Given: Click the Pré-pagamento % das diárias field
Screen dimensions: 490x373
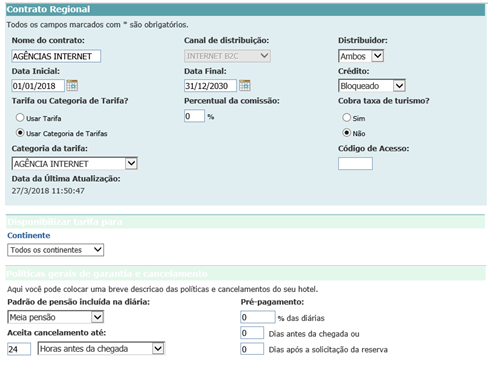Looking at the screenshot, I should click(x=258, y=317).
